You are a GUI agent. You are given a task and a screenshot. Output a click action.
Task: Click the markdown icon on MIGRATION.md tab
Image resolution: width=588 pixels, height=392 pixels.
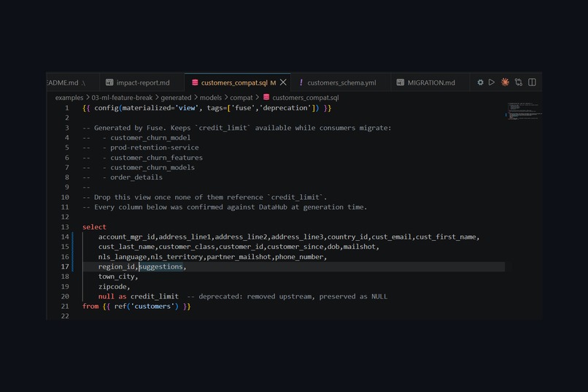pyautogui.click(x=401, y=82)
